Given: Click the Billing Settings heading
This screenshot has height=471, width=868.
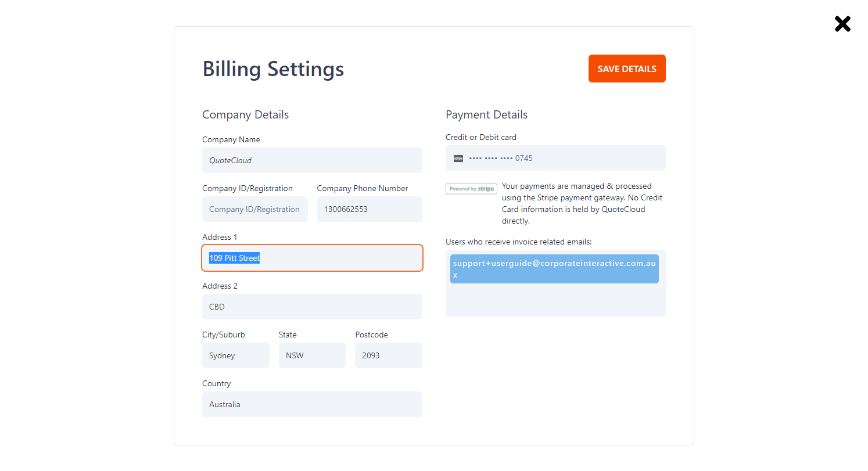Looking at the screenshot, I should [x=273, y=69].
